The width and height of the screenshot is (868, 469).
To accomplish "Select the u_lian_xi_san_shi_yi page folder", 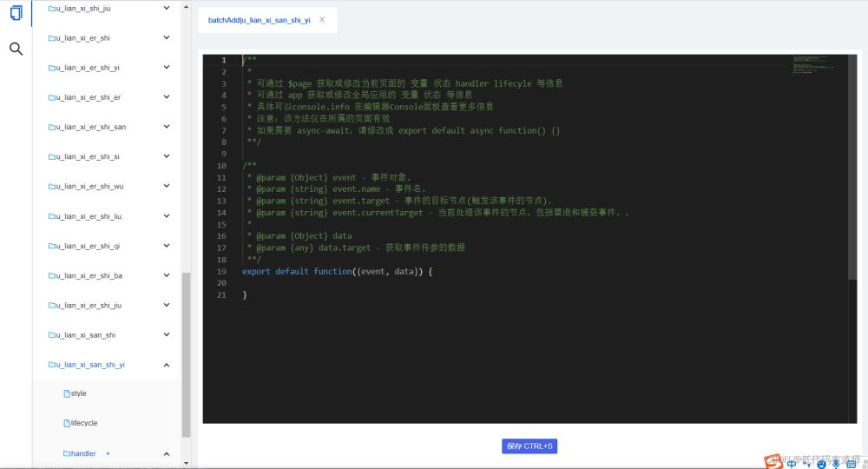I will pos(86,365).
